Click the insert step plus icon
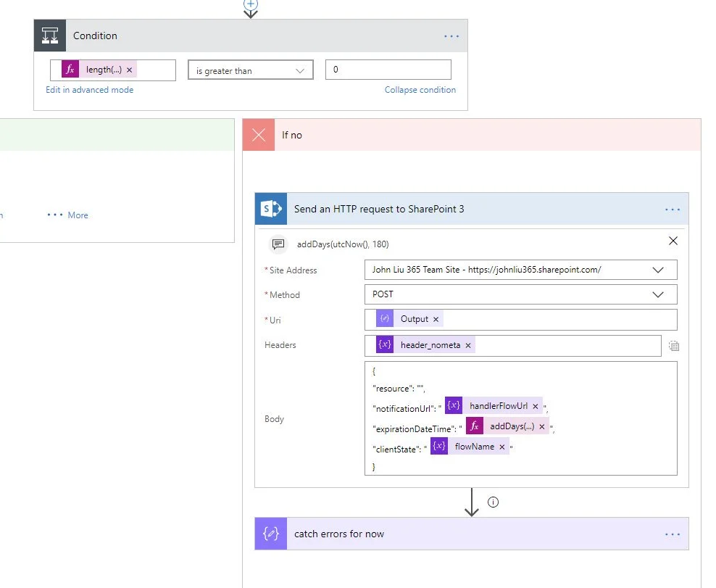716x588 pixels. [x=251, y=4]
